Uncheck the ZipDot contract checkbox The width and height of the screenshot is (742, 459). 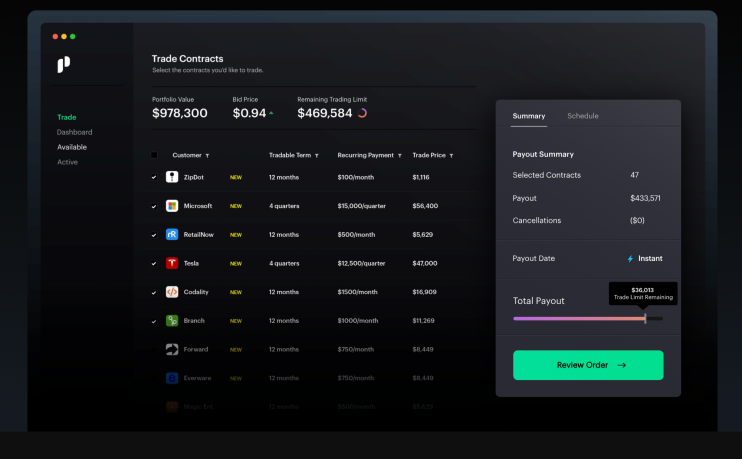[x=154, y=177]
